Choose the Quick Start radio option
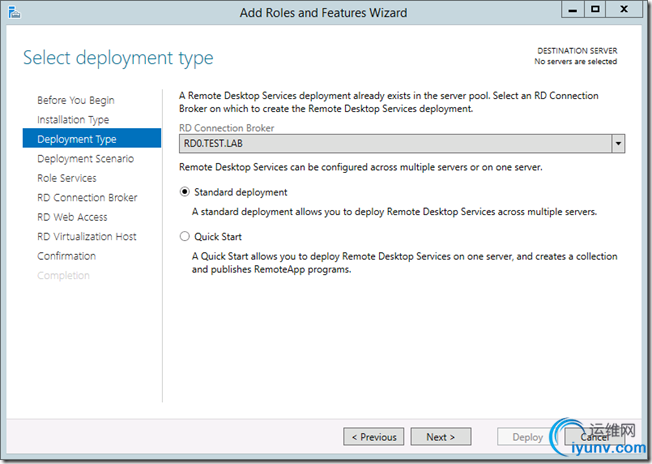652x464 pixels. point(183,237)
